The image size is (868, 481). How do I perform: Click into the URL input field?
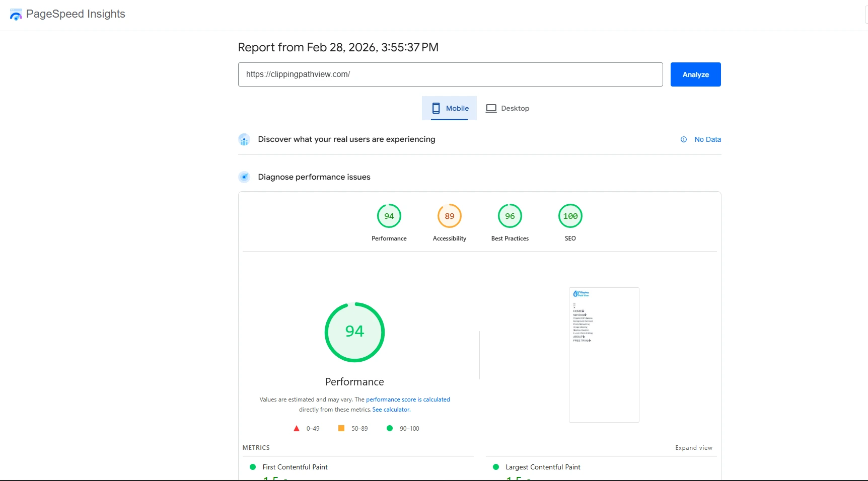[450, 74]
